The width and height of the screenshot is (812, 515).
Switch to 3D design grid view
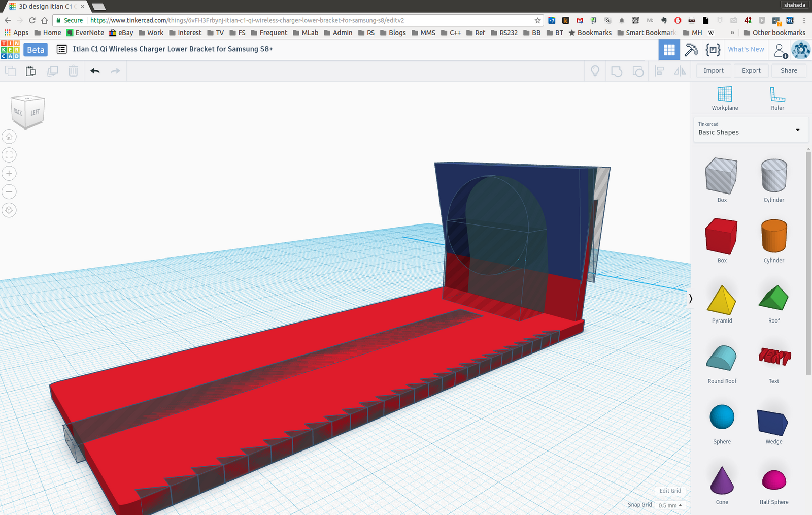click(x=669, y=50)
